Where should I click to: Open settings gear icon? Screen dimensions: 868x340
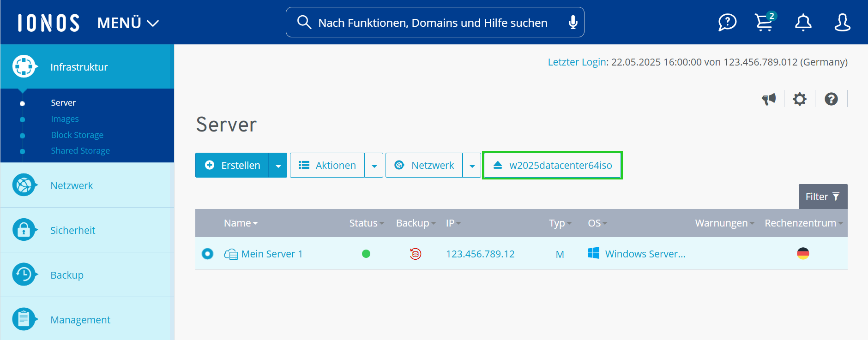[800, 99]
